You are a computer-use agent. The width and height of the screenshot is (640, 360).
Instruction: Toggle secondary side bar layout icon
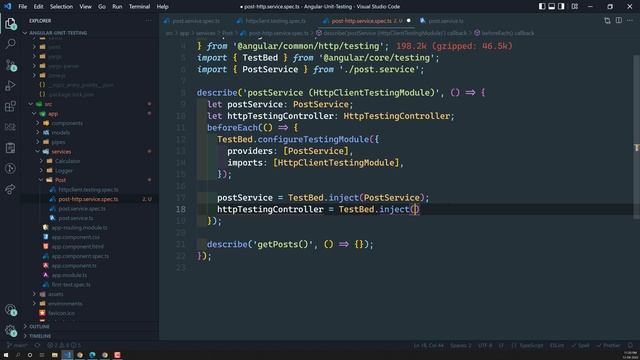click(562, 7)
